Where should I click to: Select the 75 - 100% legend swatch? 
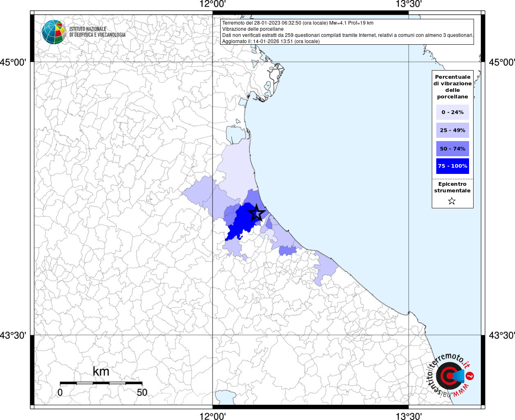453,166
